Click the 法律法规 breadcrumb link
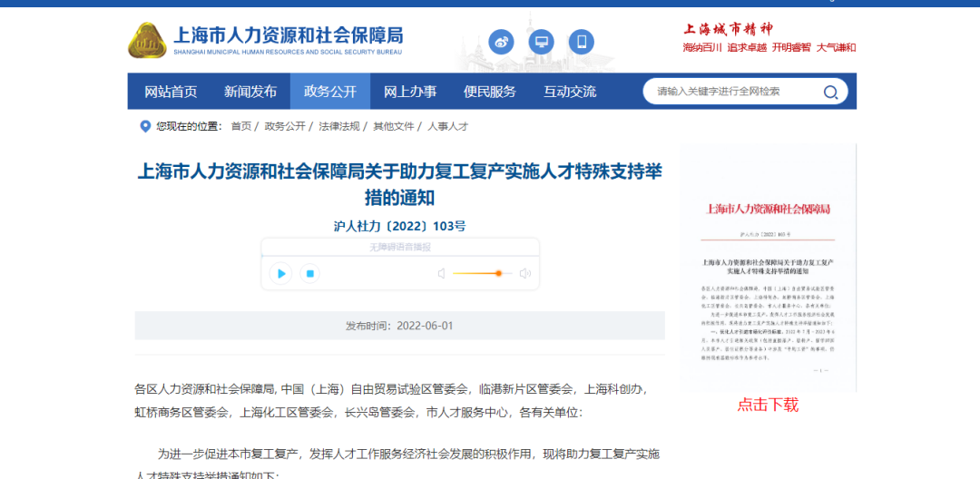Screen dimensions: 980x479 [x=338, y=126]
